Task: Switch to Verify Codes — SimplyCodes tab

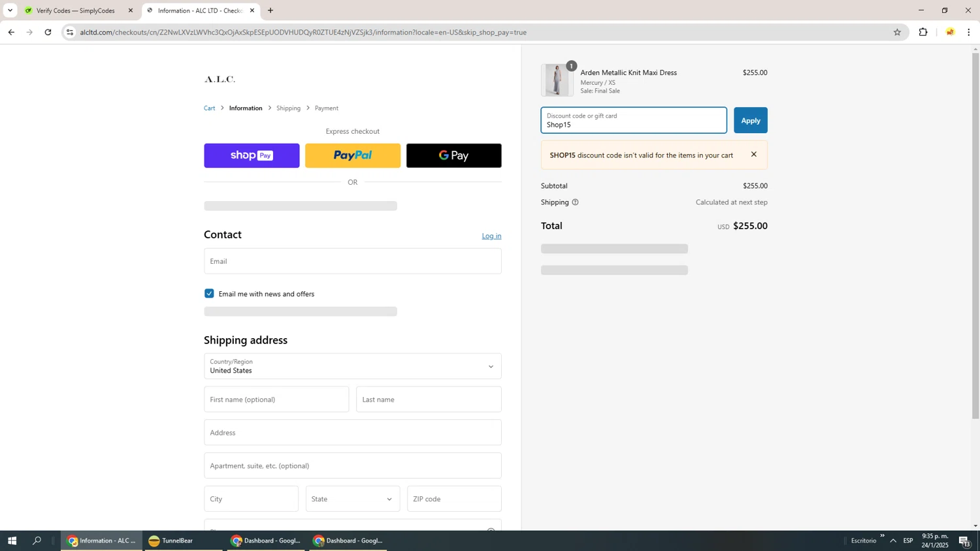Action: coord(75,10)
